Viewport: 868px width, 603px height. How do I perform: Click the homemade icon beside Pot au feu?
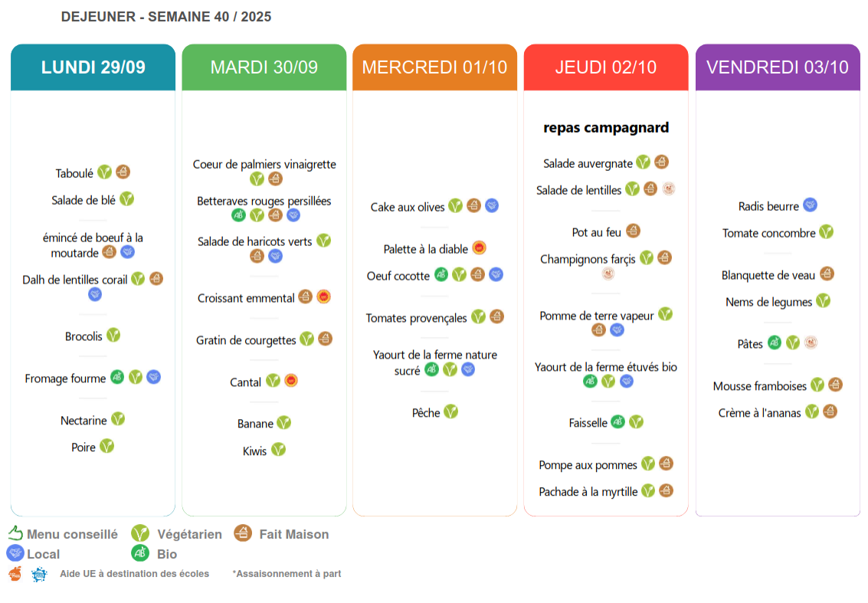coord(633,231)
